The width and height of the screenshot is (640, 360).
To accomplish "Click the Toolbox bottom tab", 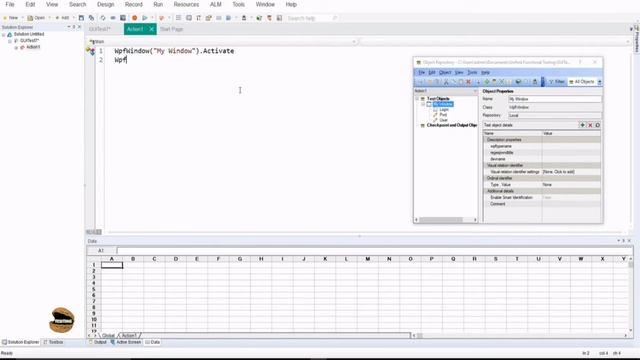I will pos(53,342).
